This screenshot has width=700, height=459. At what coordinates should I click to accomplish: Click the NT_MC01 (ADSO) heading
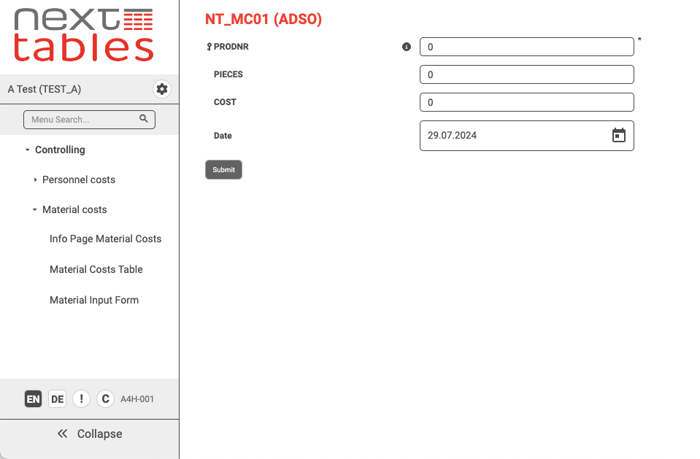[263, 19]
